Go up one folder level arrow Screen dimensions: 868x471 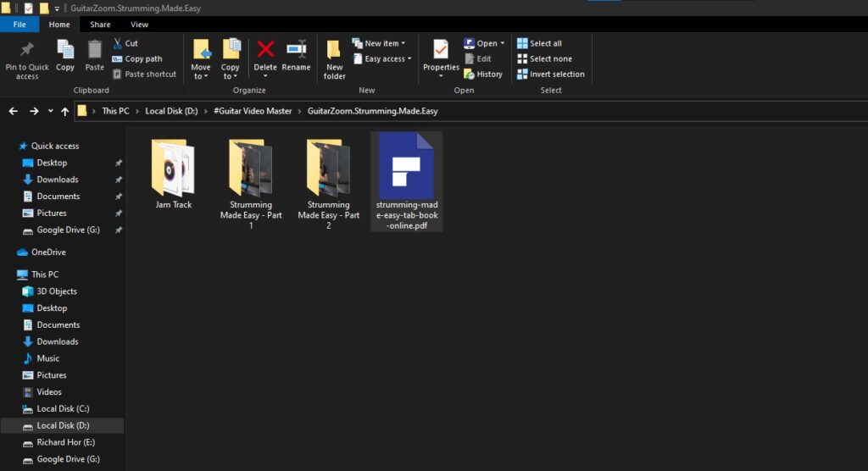[x=65, y=111]
